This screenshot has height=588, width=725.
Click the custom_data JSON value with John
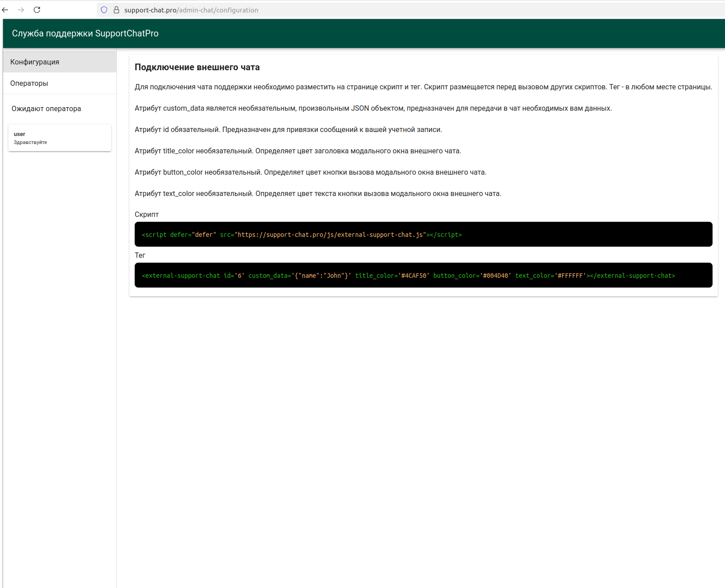click(321, 276)
